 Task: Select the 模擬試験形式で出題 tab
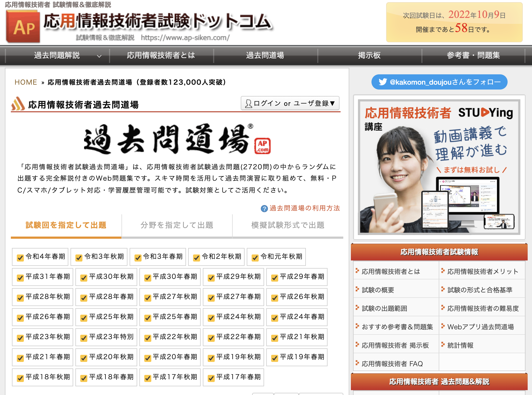click(x=288, y=225)
